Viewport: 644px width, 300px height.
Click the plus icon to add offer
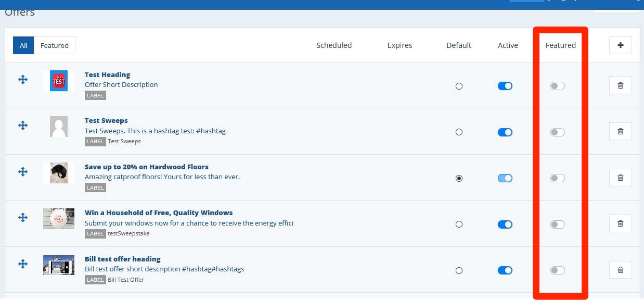click(x=620, y=45)
